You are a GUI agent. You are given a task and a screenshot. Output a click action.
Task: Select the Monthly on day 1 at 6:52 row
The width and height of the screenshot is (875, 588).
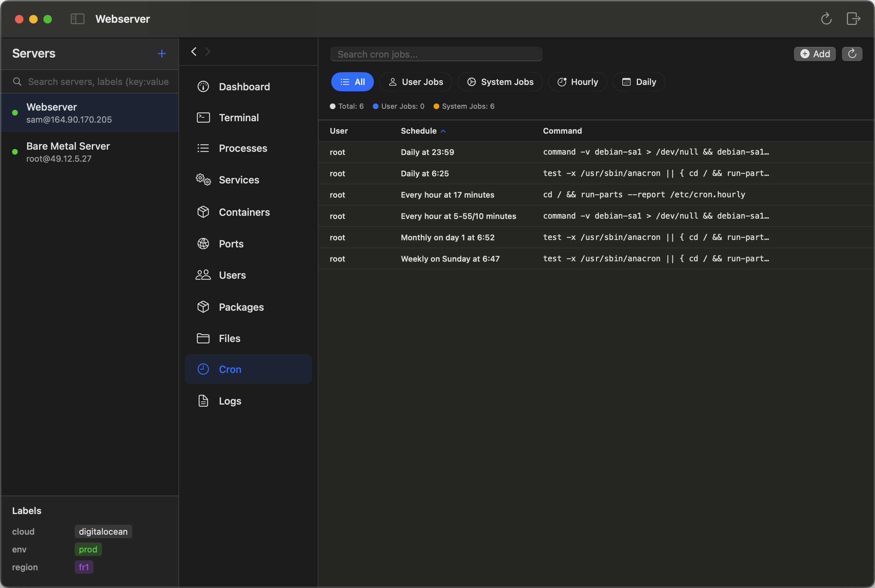[596, 237]
